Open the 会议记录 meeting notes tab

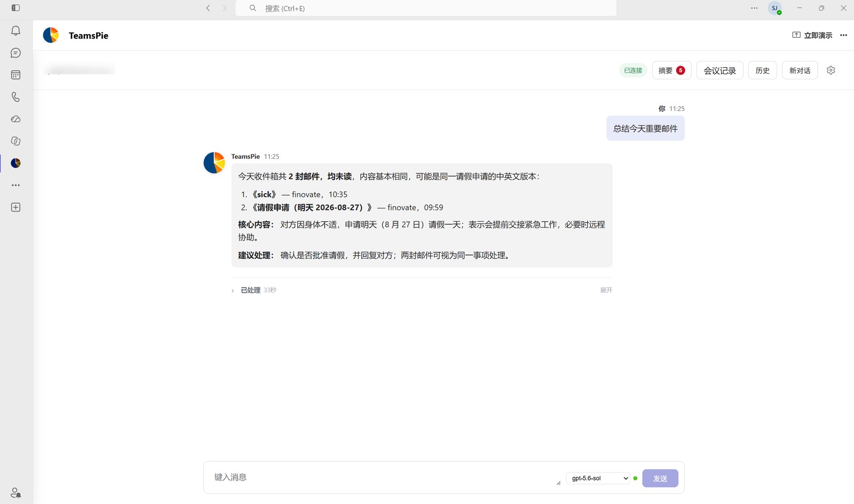[x=719, y=70]
